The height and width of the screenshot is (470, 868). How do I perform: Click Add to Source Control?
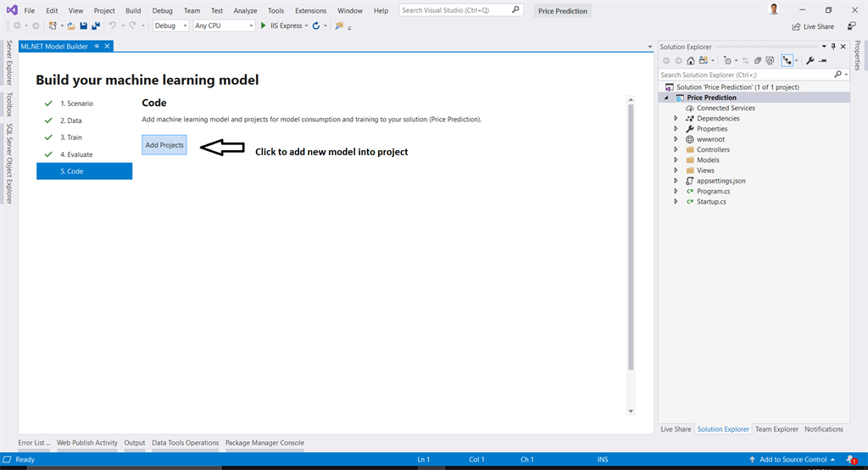point(793,460)
